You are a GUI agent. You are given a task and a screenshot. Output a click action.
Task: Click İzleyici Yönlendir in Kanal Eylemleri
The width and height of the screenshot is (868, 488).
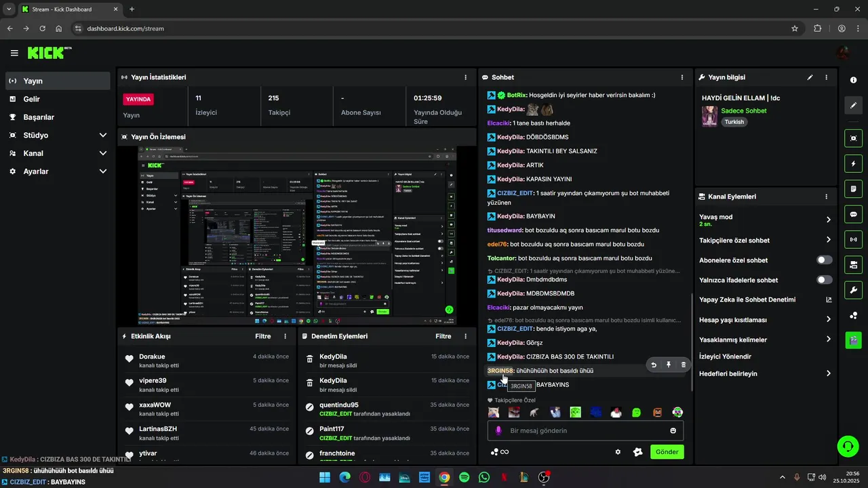coord(725,357)
